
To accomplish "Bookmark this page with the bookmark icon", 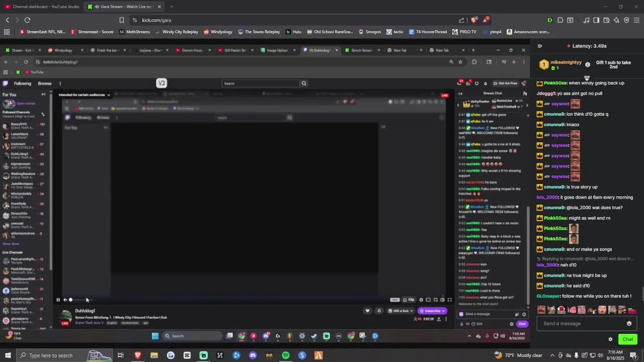I will (122, 20).
